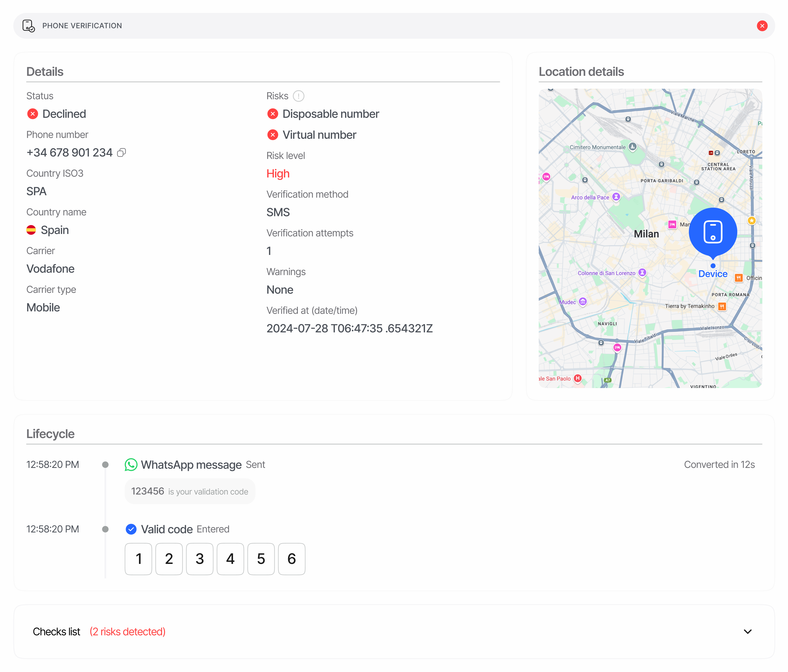Screen dimensions: 788x672
Task: Expand the Checks list chevron
Action: [747, 632]
